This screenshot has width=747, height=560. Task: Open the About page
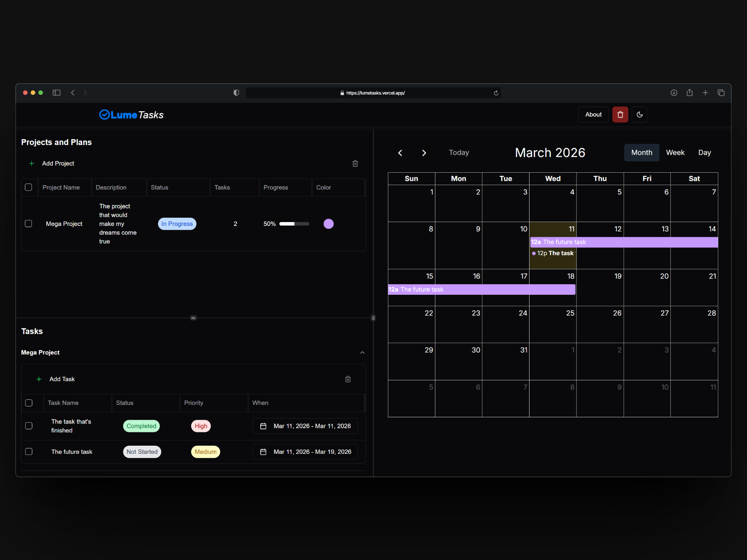(x=593, y=114)
